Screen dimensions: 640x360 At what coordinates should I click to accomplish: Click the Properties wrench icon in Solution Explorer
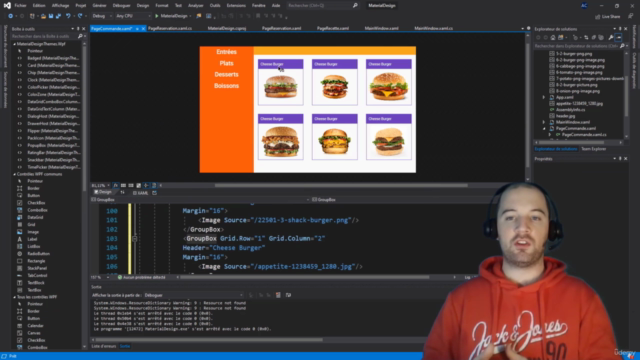[x=611, y=38]
